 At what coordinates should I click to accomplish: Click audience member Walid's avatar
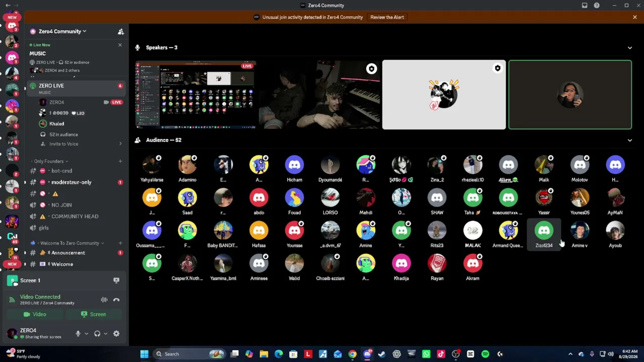pos(294,263)
